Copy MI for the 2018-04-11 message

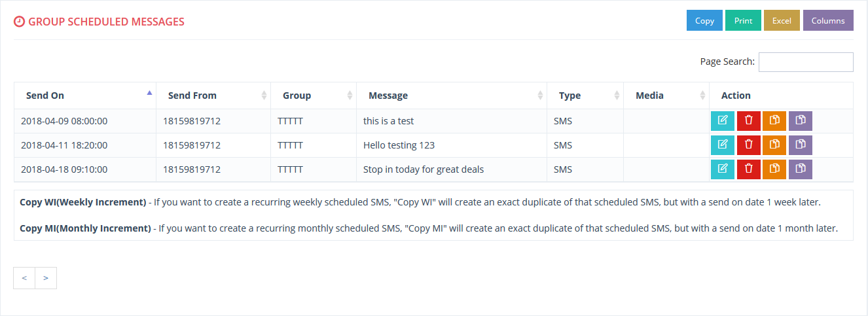pos(801,145)
